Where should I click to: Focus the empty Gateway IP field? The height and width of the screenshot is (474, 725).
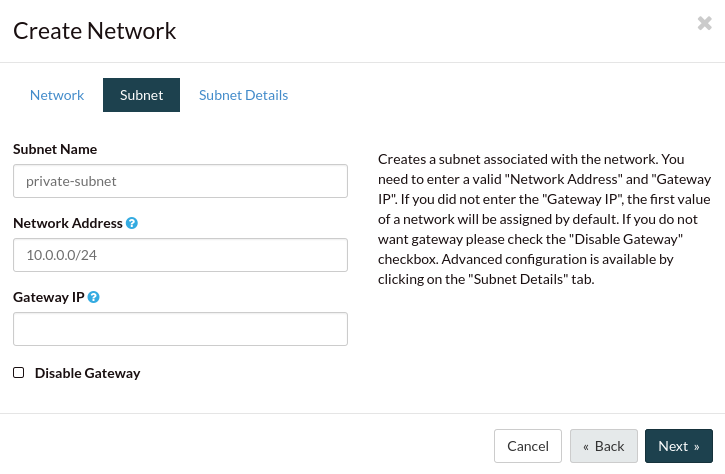180,329
